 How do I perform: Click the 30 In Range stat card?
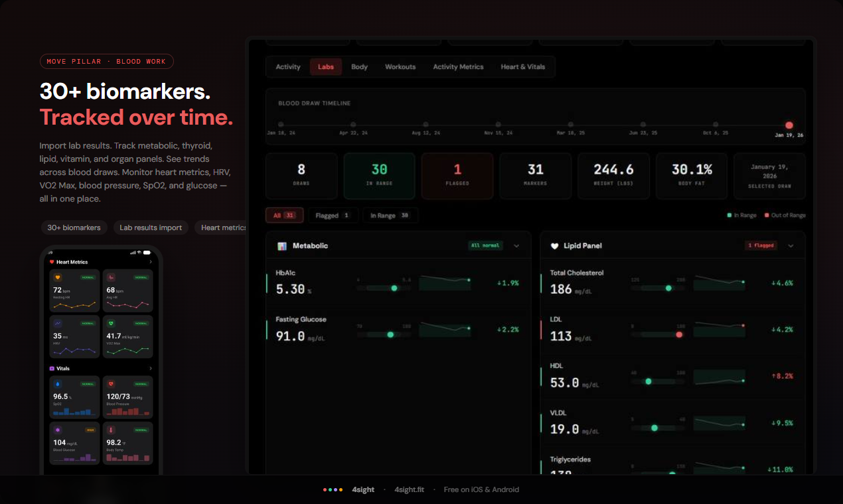coord(379,176)
